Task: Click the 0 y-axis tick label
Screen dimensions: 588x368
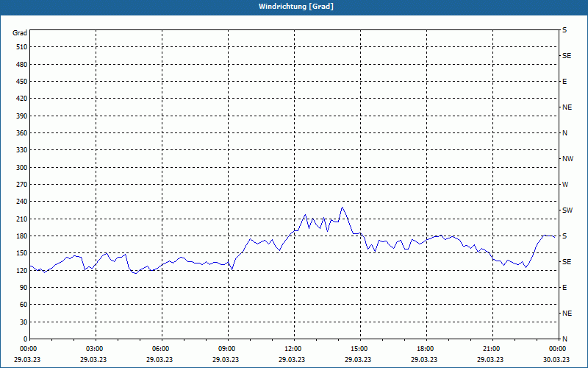Action: (25, 339)
